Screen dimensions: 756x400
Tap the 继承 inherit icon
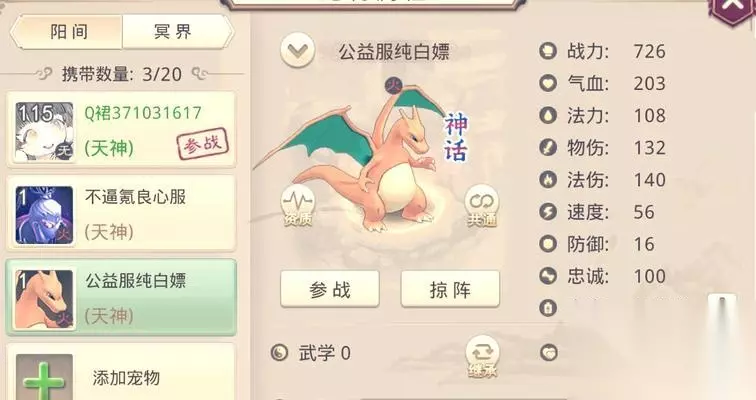point(482,357)
